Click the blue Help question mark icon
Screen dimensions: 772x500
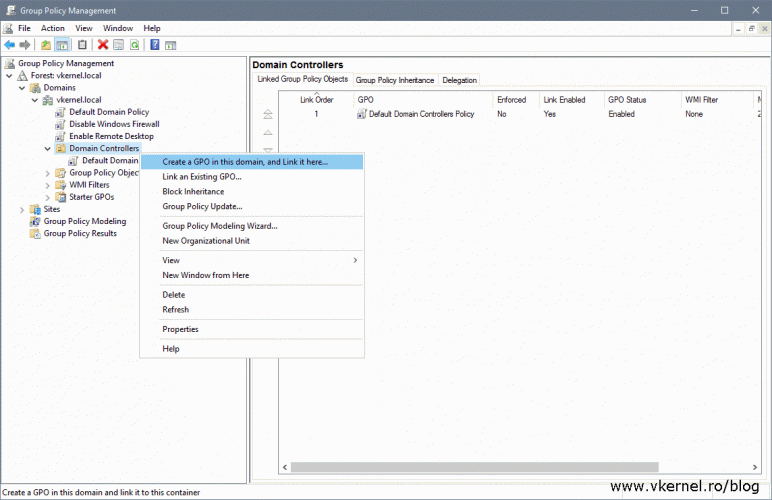[155, 45]
